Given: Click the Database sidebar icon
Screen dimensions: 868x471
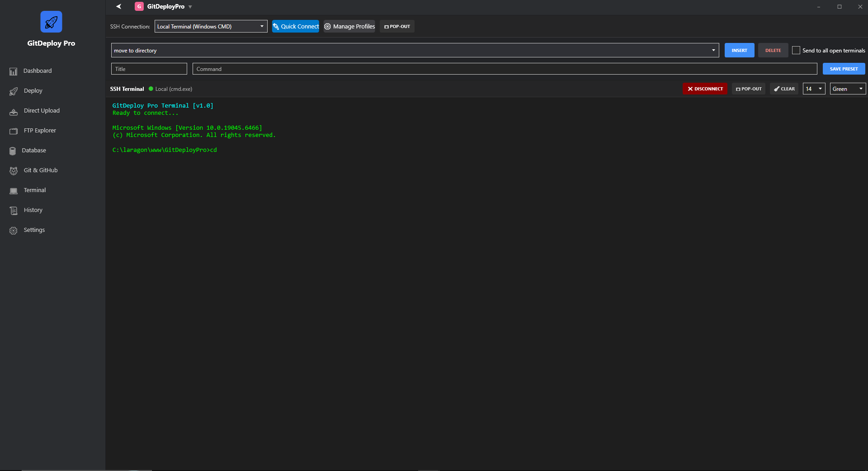Looking at the screenshot, I should 13,151.
